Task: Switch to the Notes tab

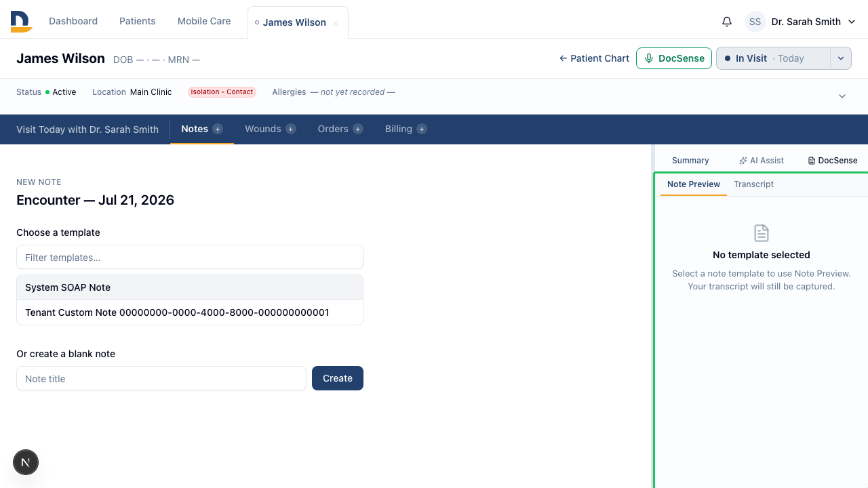Action: [x=195, y=129]
